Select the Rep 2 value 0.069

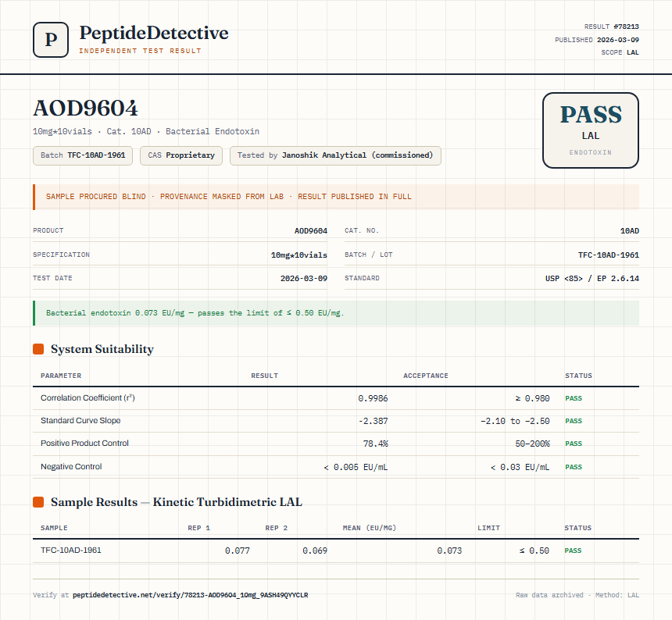click(315, 551)
